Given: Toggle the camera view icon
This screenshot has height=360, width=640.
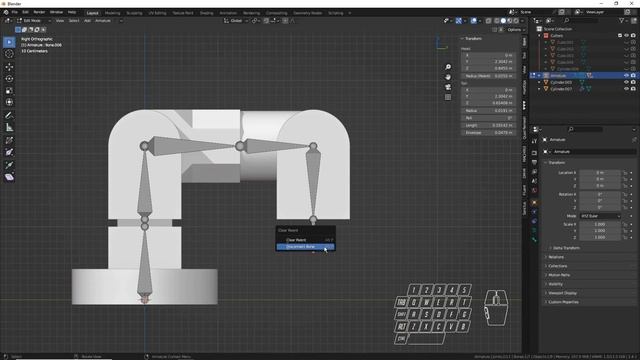Looking at the screenshot, I should coord(448,87).
